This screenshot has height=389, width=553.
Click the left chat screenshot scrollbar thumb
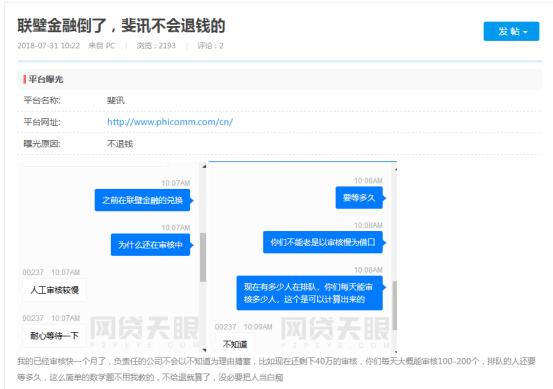(203, 257)
